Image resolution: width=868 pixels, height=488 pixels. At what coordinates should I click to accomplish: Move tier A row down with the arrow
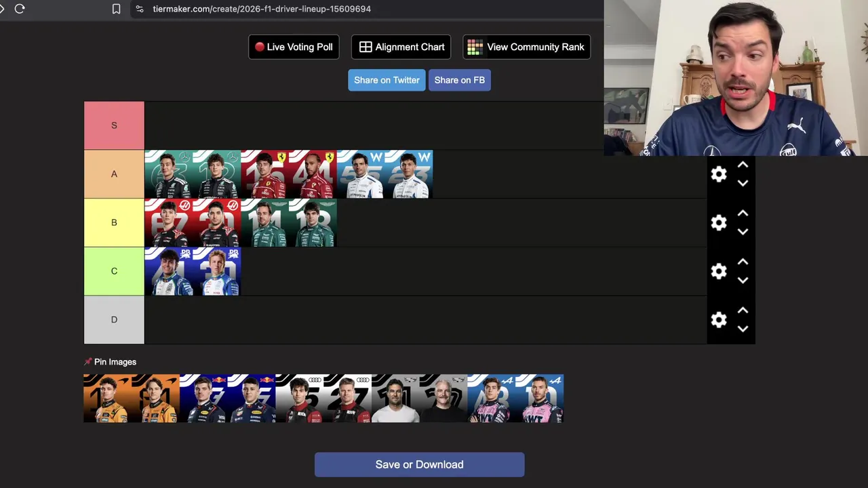pos(743,183)
